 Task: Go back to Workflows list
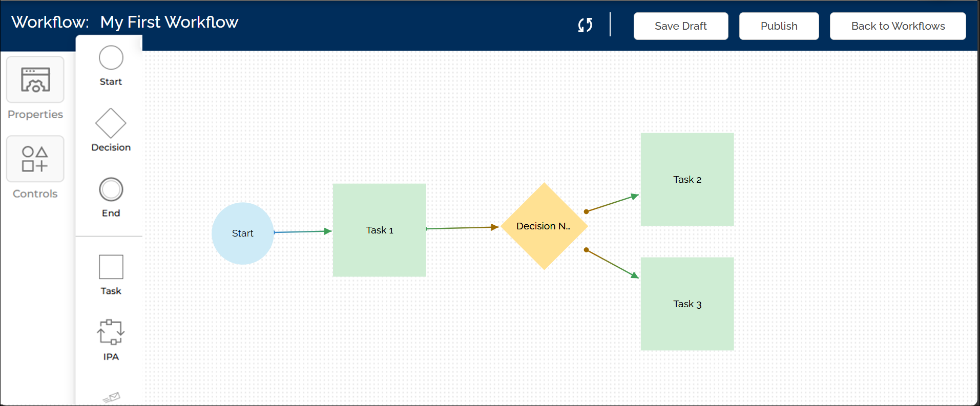898,26
